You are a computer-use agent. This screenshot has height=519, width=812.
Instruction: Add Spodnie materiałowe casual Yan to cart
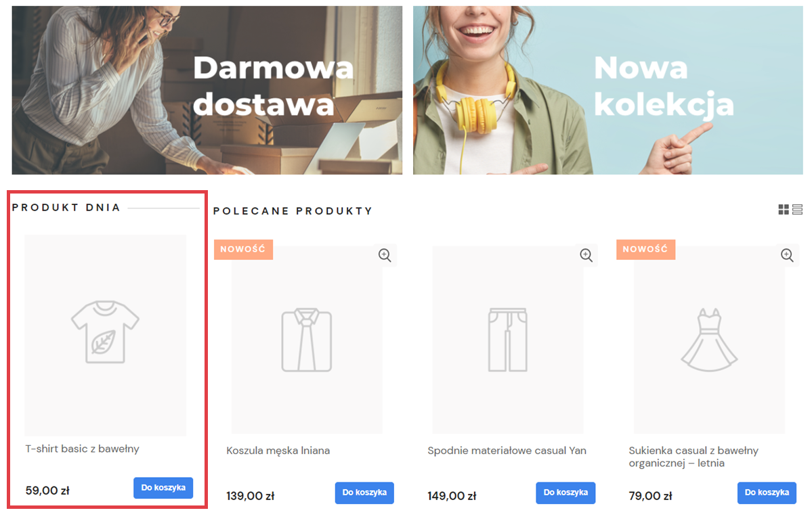click(565, 493)
